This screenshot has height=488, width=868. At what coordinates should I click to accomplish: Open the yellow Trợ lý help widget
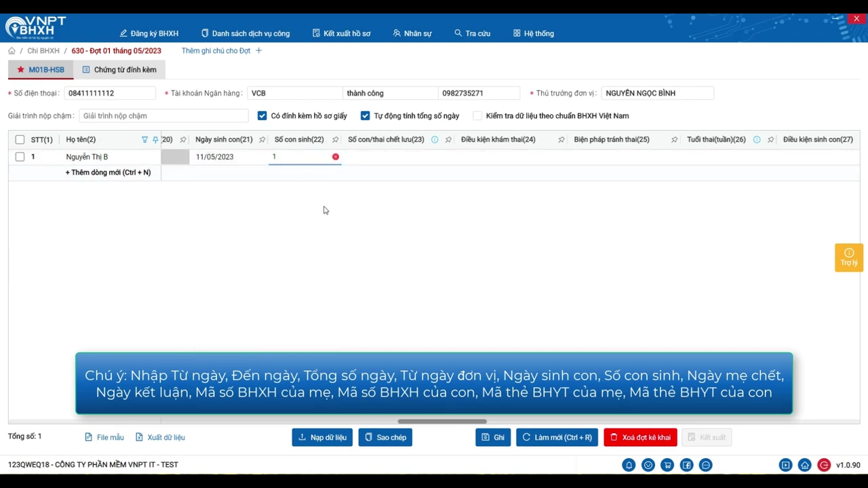[849, 258]
